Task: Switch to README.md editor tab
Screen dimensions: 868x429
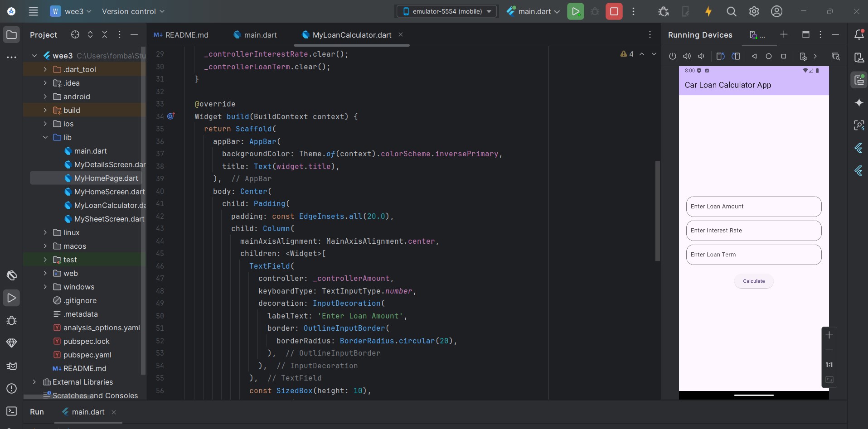Action: pyautogui.click(x=181, y=35)
